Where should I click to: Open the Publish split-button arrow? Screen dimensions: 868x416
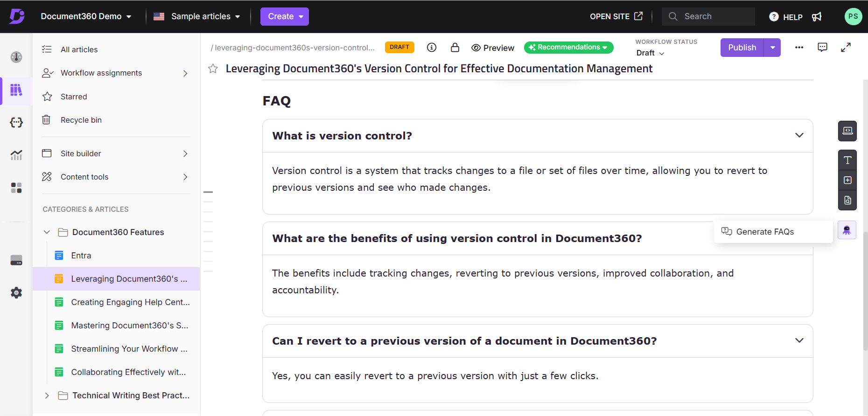point(772,48)
